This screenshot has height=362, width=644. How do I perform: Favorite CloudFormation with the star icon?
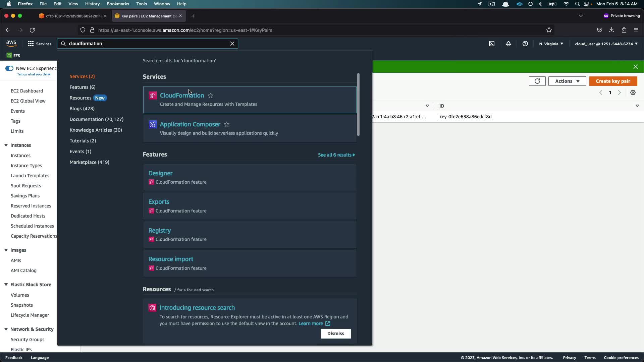tap(211, 96)
